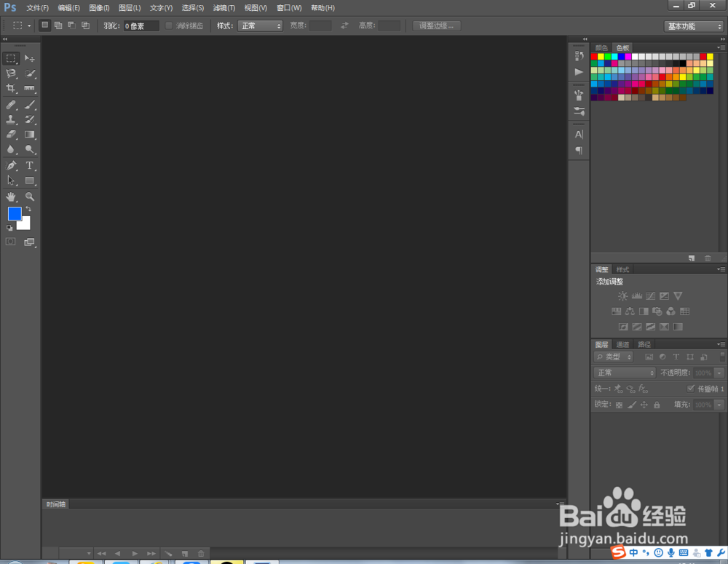The height and width of the screenshot is (564, 728).
Task: Reset default foreground and background colors
Action: tap(9, 228)
